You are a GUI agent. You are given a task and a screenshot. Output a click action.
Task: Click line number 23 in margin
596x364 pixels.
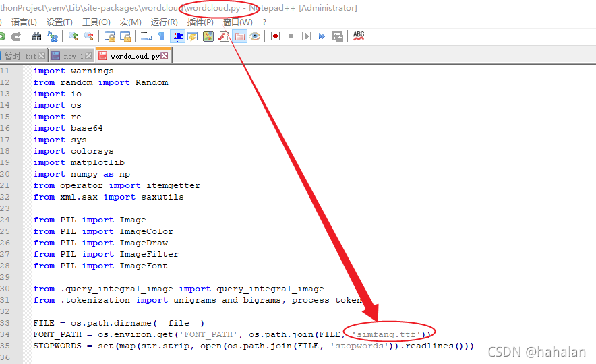pos(5,208)
